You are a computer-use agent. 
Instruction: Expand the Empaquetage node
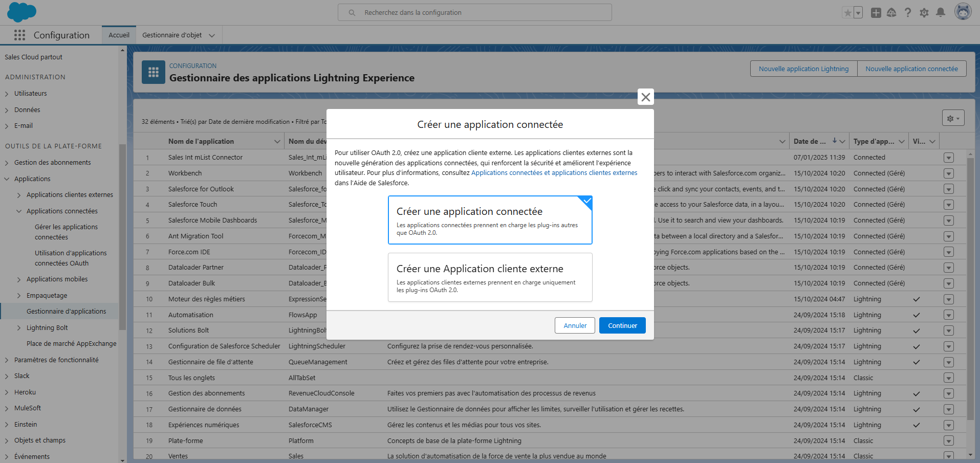click(19, 296)
